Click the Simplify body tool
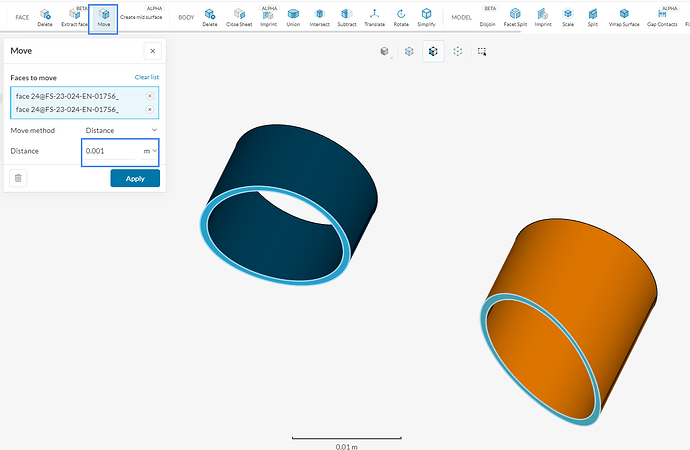 pos(427,16)
